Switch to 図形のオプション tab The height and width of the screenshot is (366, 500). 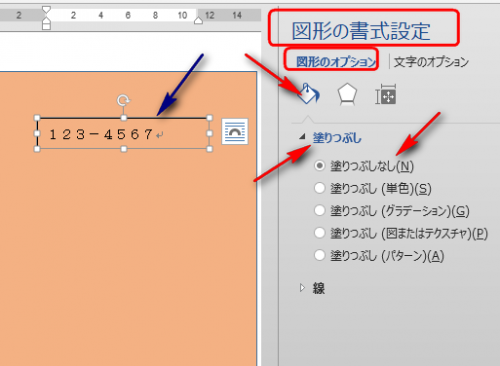click(x=336, y=62)
